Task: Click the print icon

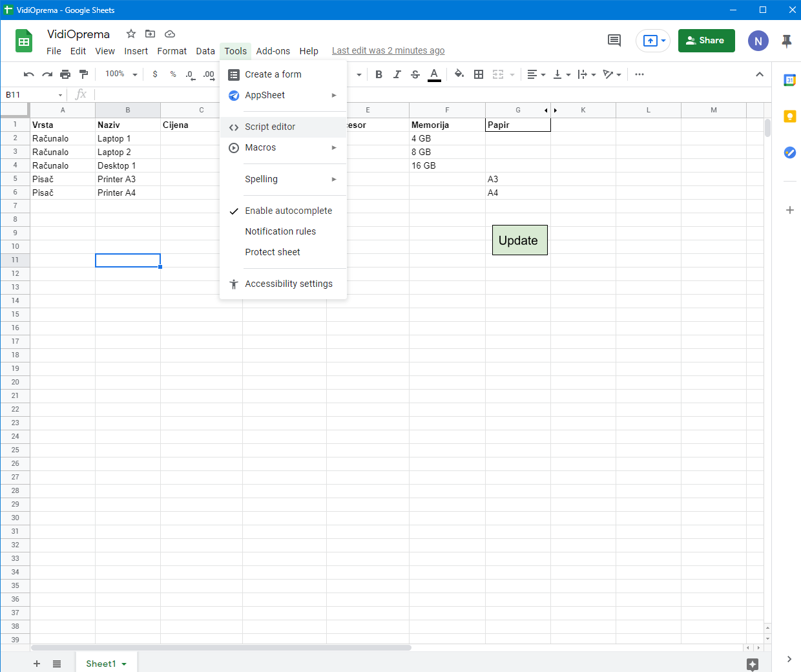Action: (65, 74)
